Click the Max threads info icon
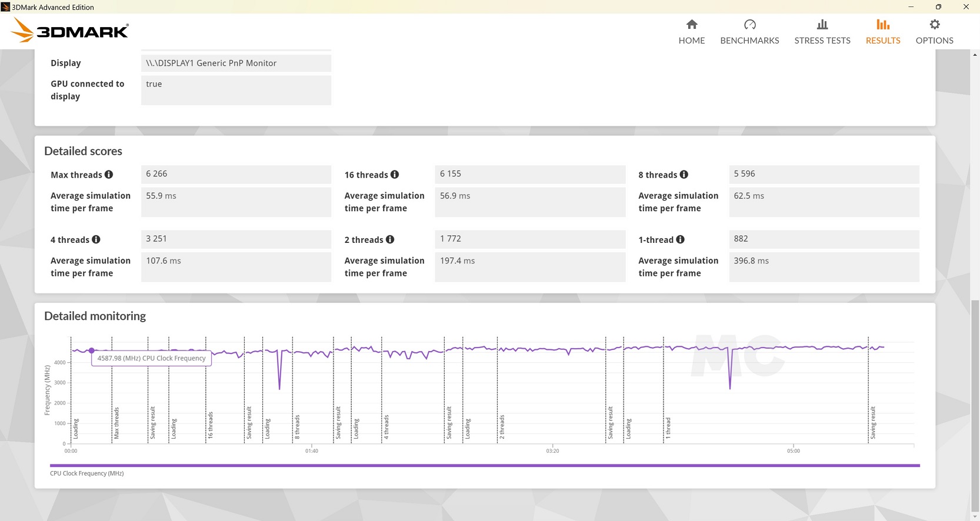This screenshot has height=521, width=980. point(109,175)
